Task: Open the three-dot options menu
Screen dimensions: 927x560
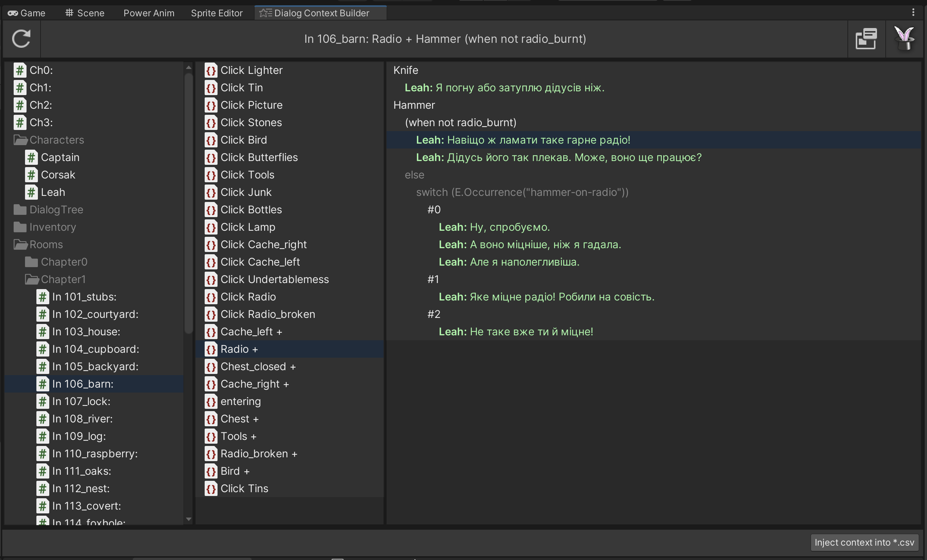Action: (913, 13)
